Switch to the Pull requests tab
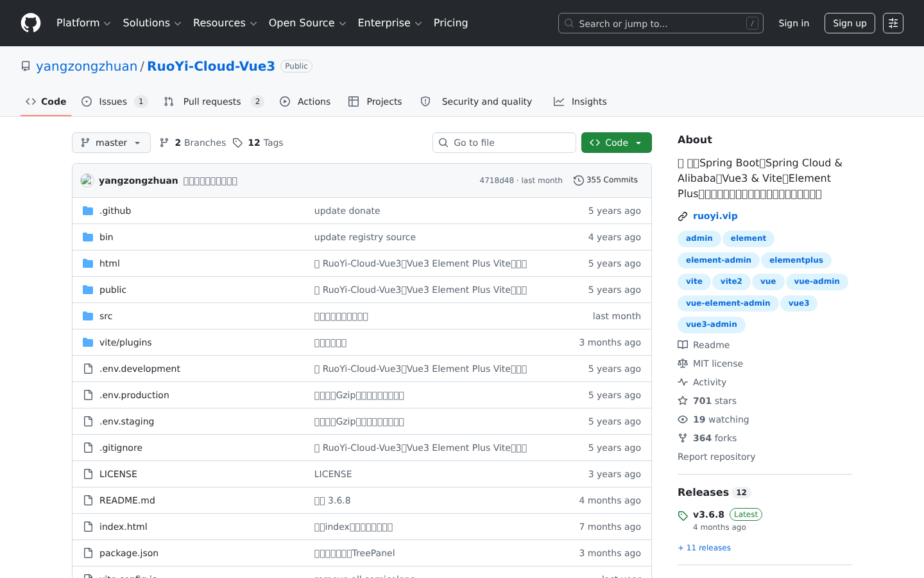The image size is (924, 578). (214, 101)
